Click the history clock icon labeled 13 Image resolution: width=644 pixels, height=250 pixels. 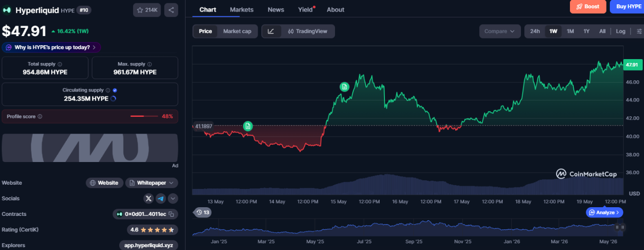point(202,212)
